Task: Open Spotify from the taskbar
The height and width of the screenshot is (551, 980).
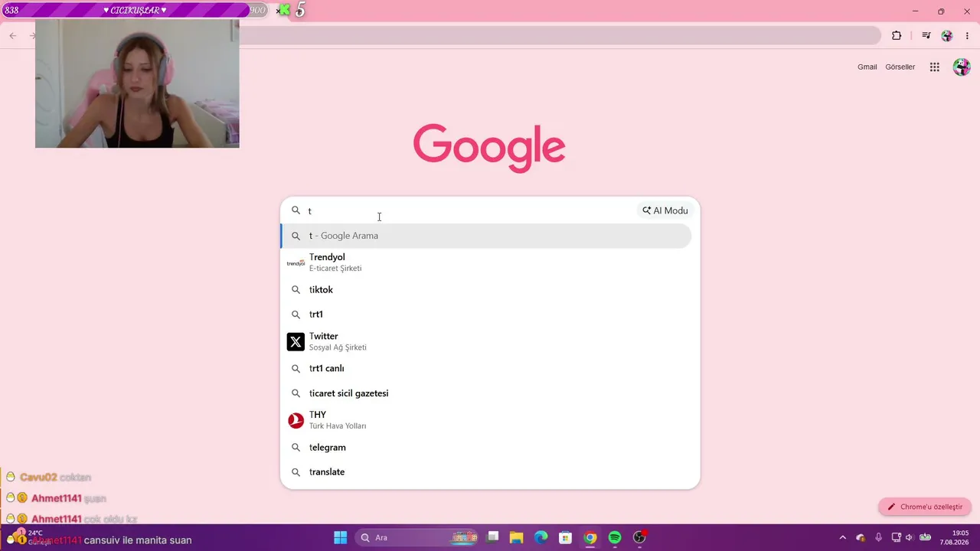Action: 615,537
